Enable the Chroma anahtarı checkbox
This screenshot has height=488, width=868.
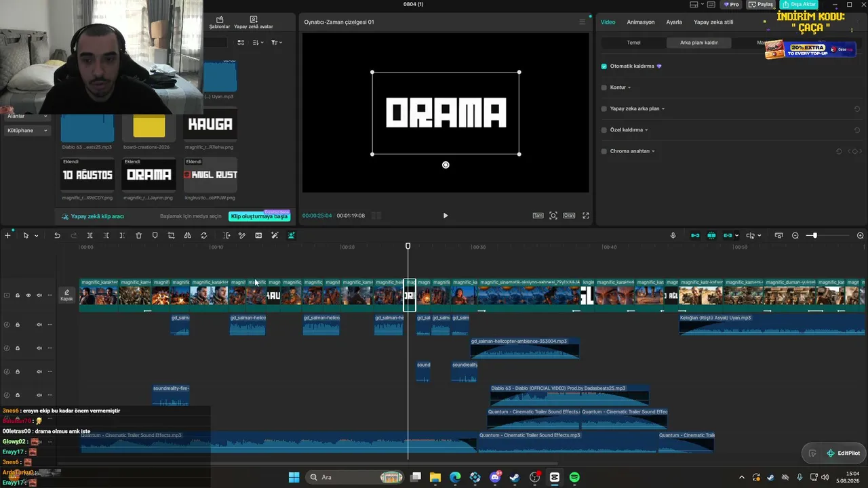click(604, 151)
